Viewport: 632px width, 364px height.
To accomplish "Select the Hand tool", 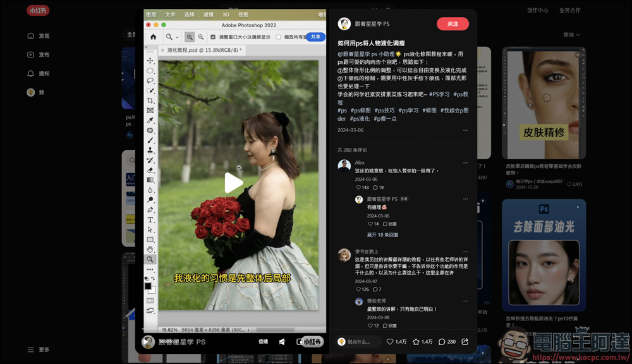I will pos(150,250).
